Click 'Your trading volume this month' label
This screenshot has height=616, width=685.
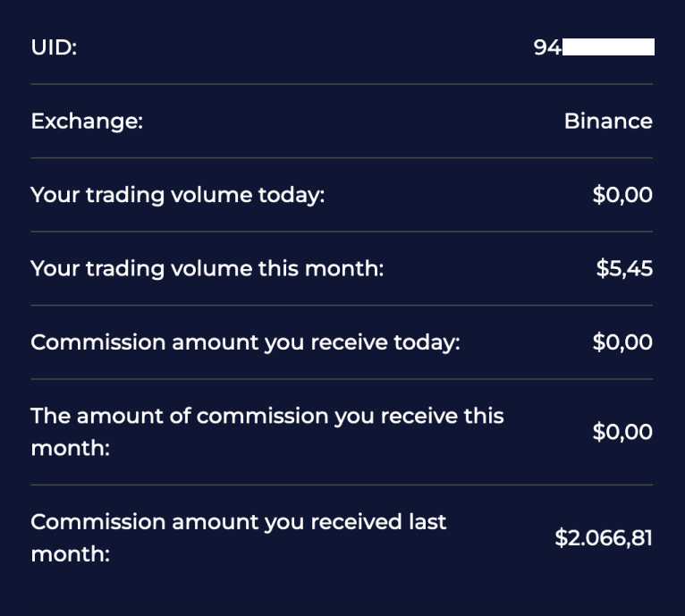[207, 268]
